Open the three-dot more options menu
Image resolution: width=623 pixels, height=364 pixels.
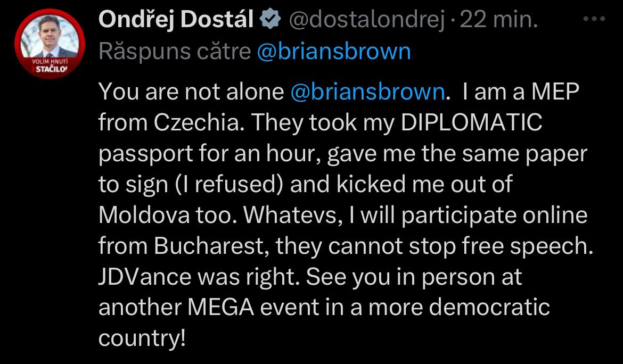[594, 19]
